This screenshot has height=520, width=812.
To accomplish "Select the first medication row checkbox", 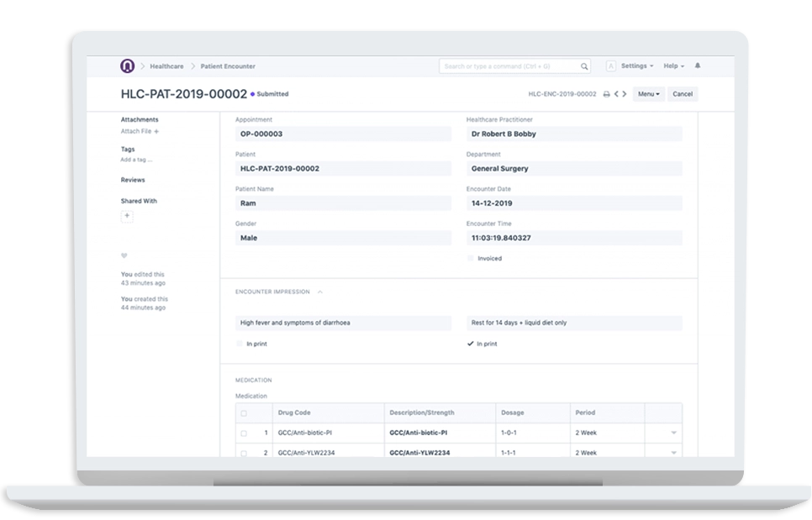I will point(245,433).
